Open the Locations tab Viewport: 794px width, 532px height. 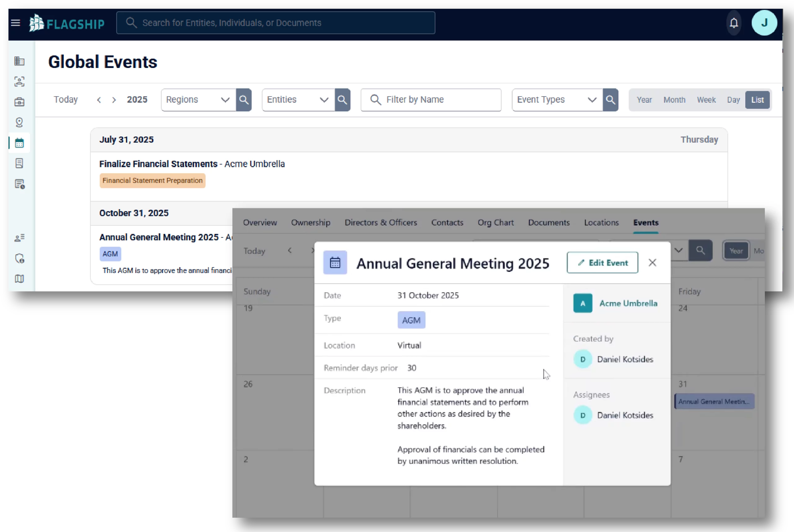click(601, 223)
